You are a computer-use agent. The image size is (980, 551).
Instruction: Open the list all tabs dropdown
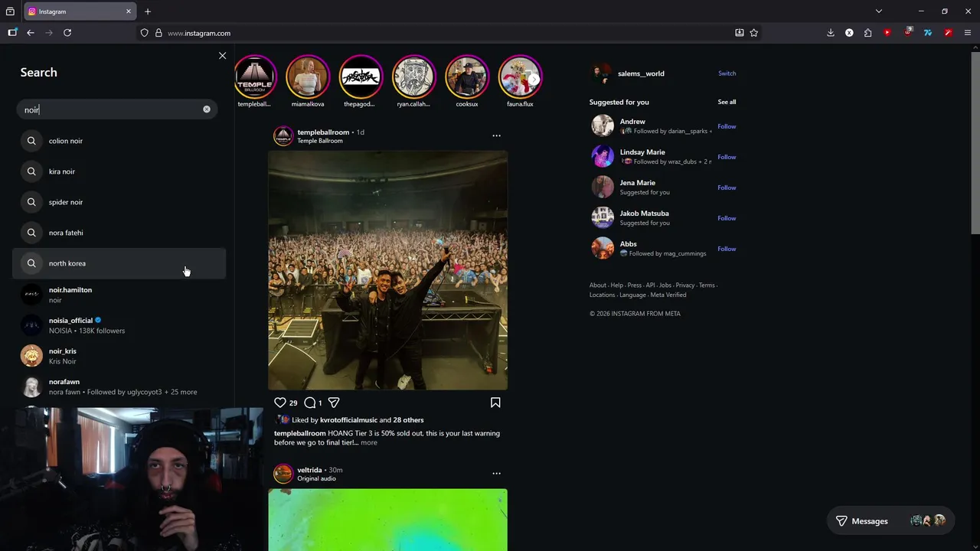(879, 11)
